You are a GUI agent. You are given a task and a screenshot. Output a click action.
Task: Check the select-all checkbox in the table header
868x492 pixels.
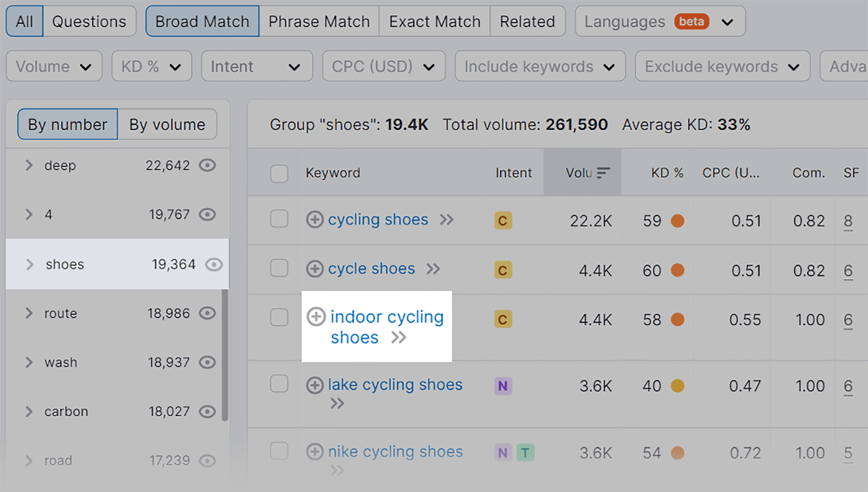pos(279,172)
